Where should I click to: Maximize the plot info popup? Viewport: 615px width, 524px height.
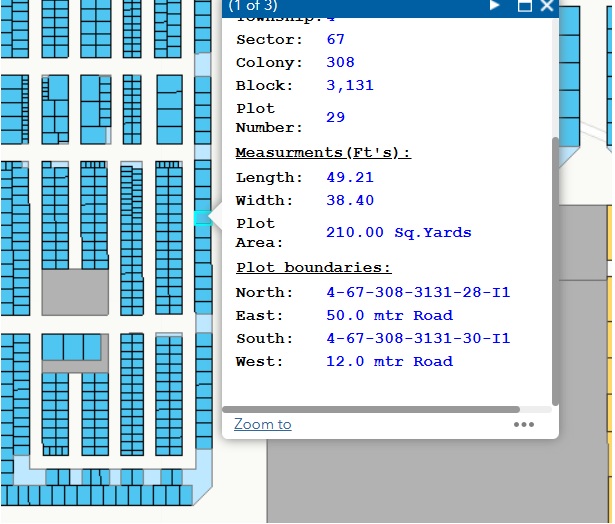(524, 6)
